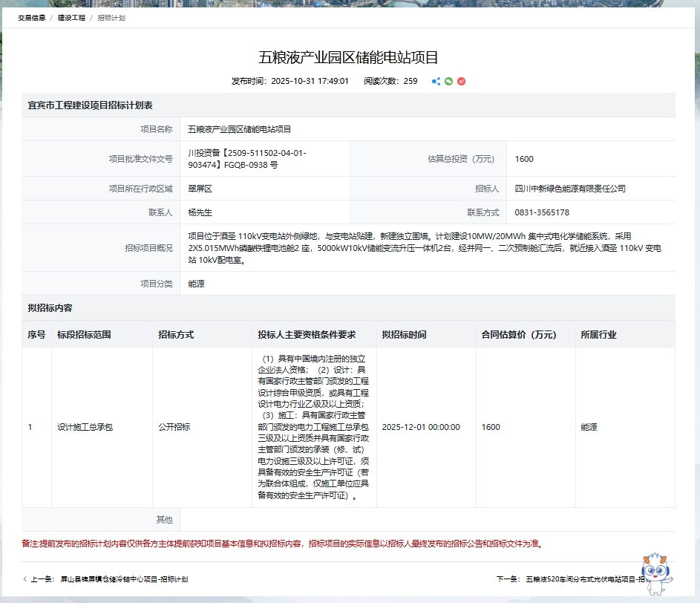700x603 pixels.
Task: Open the cartoon mascot assistant
Action: click(x=656, y=573)
